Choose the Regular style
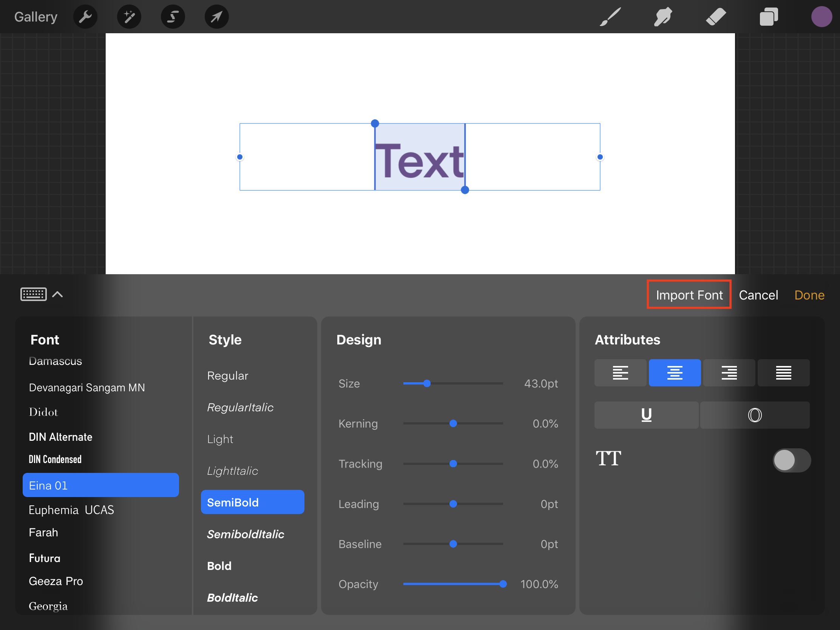Image resolution: width=840 pixels, height=630 pixels. click(x=227, y=375)
